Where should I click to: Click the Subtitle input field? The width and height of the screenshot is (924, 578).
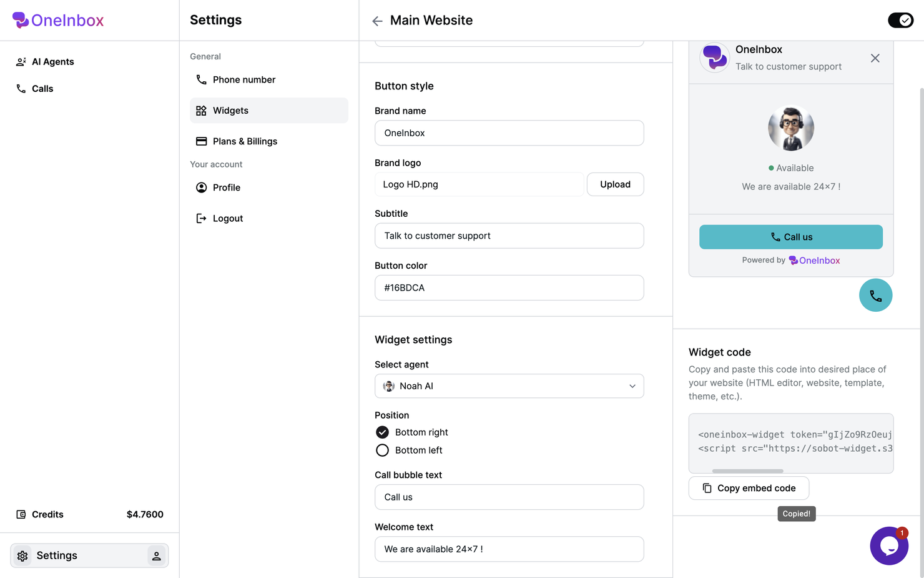[x=509, y=236]
